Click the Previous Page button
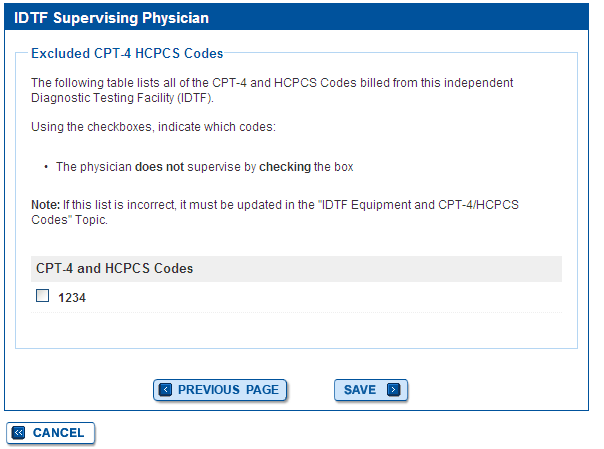Viewport: 604px width, 449px height. pos(220,390)
